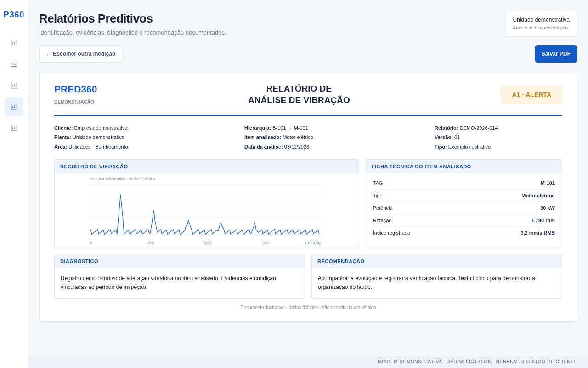Click the Salvar PDF button
588x368 pixels.
[556, 54]
